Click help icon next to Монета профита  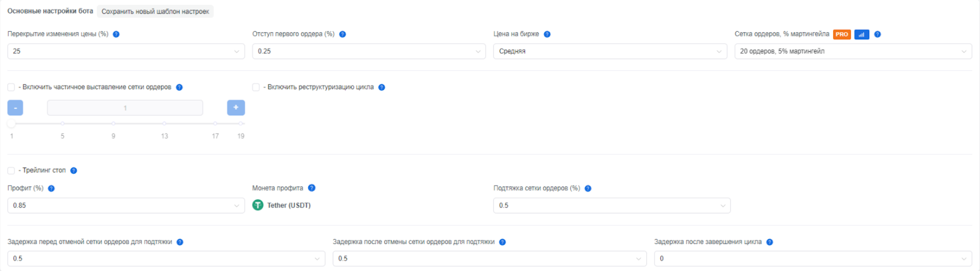312,188
